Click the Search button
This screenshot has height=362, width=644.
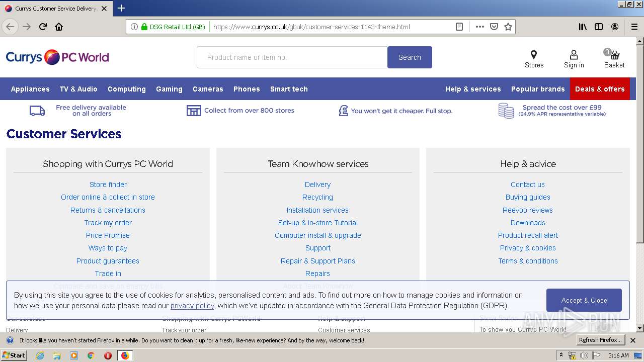(x=410, y=57)
